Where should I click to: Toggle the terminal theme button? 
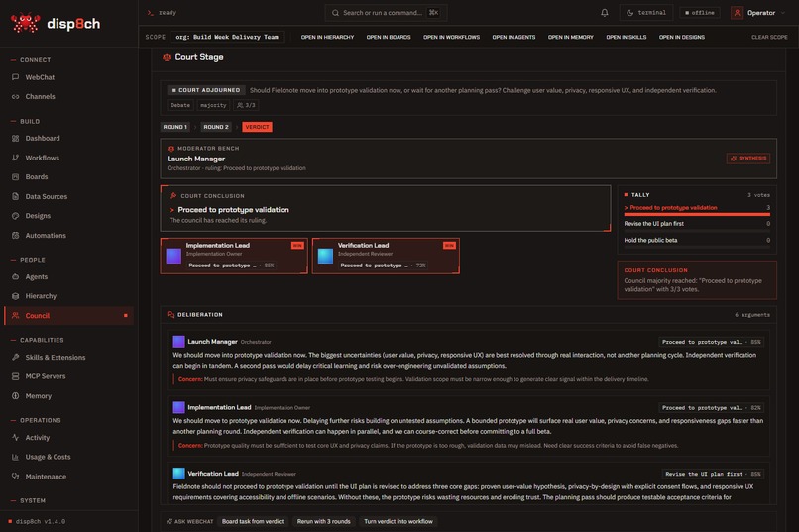pos(645,13)
